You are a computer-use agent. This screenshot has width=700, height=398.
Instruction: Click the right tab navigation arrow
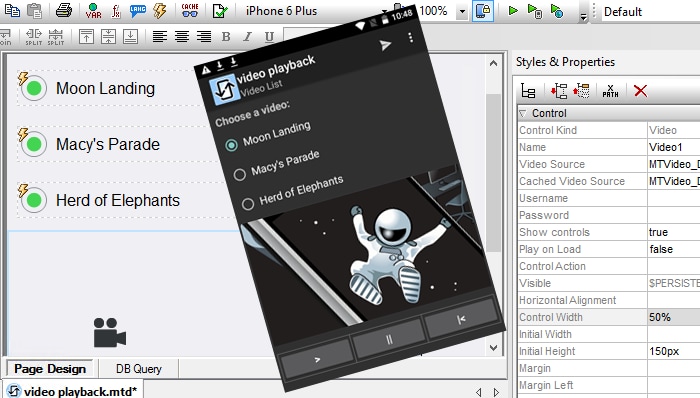pos(496,392)
